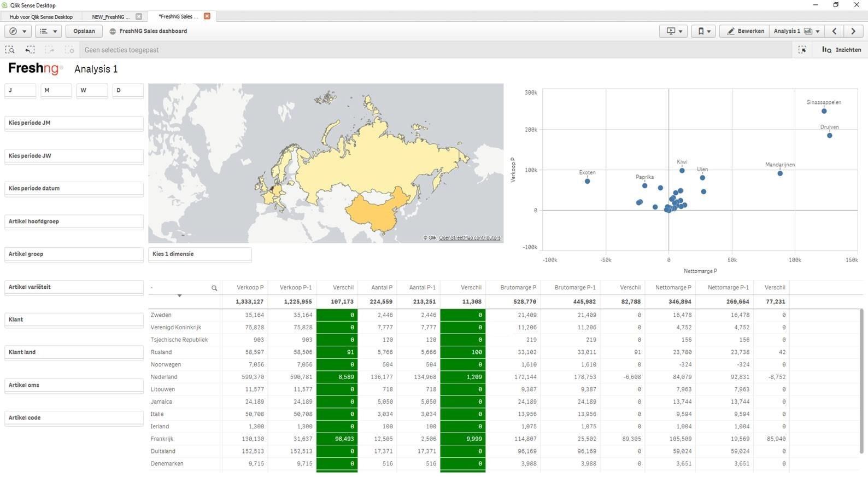Open the smart search selection tool

[10, 50]
